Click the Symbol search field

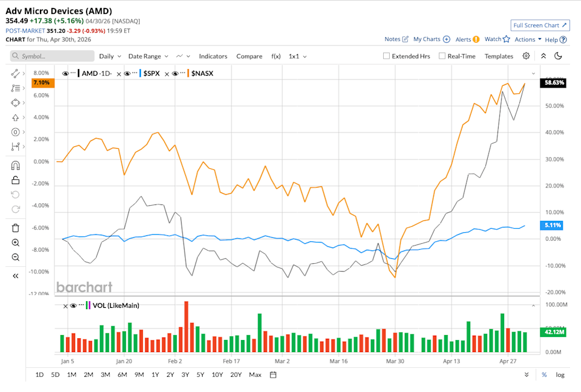pos(52,56)
